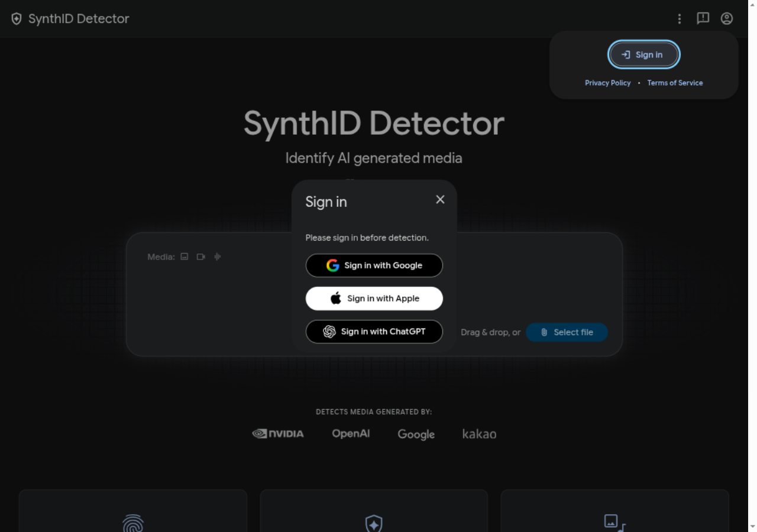
Task: Click the account profile icon
Action: pos(727,18)
